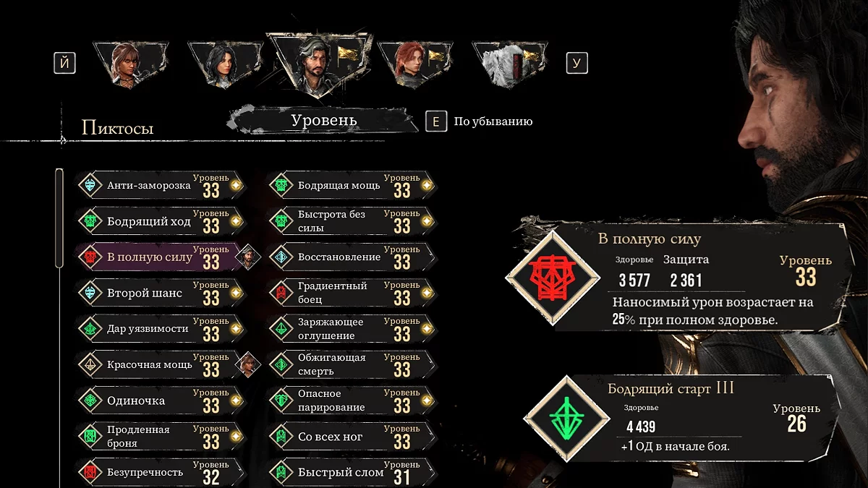
Task: Click the Анти-заморозка pictos icon
Action: click(90, 186)
